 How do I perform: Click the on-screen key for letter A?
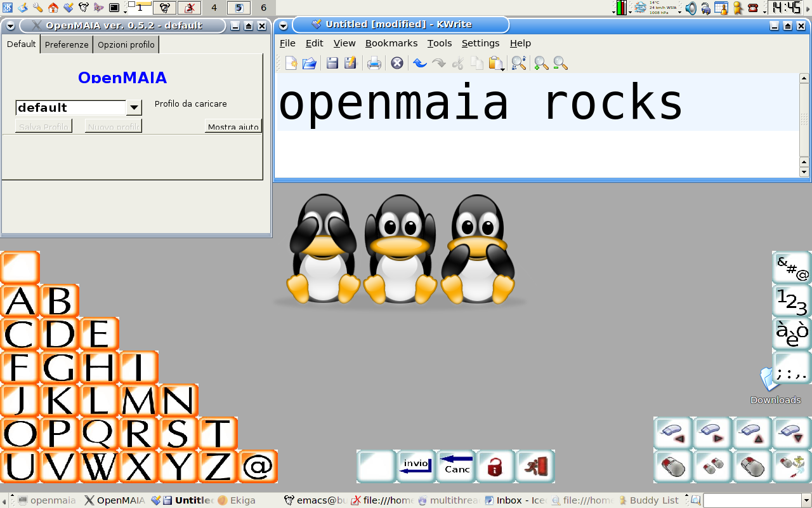(x=20, y=301)
